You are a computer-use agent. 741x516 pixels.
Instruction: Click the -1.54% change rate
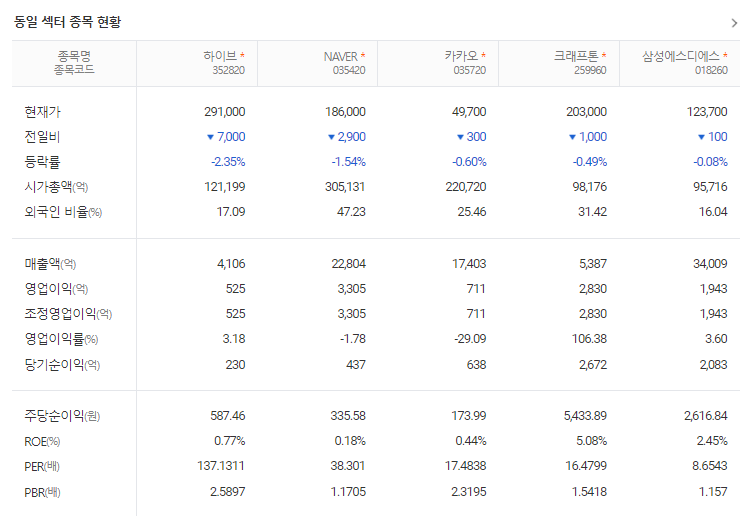349,162
